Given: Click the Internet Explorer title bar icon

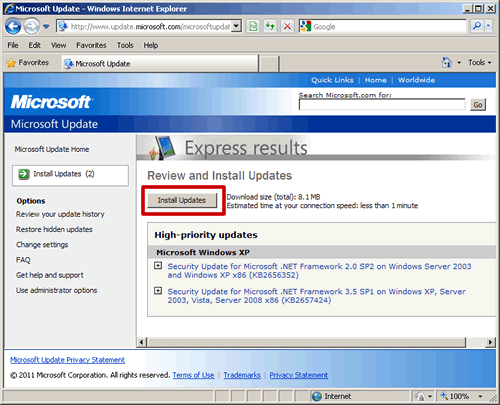Looking at the screenshot, I should 9,9.
